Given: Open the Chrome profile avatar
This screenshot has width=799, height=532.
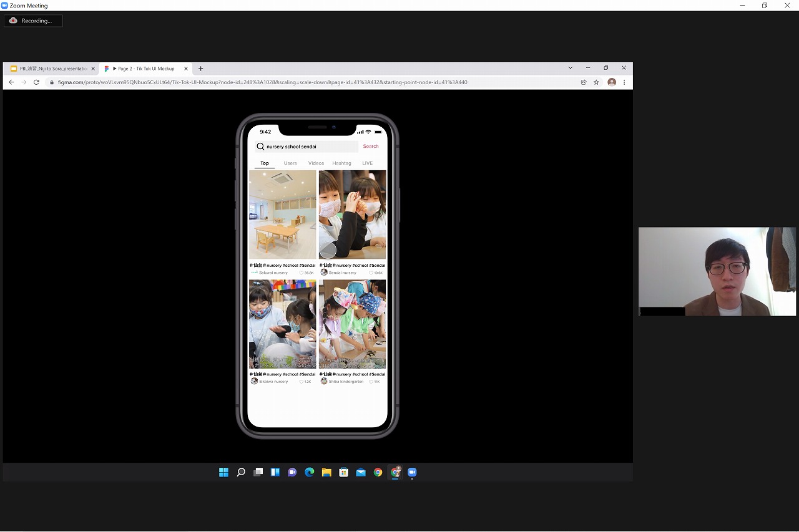Looking at the screenshot, I should pyautogui.click(x=612, y=82).
